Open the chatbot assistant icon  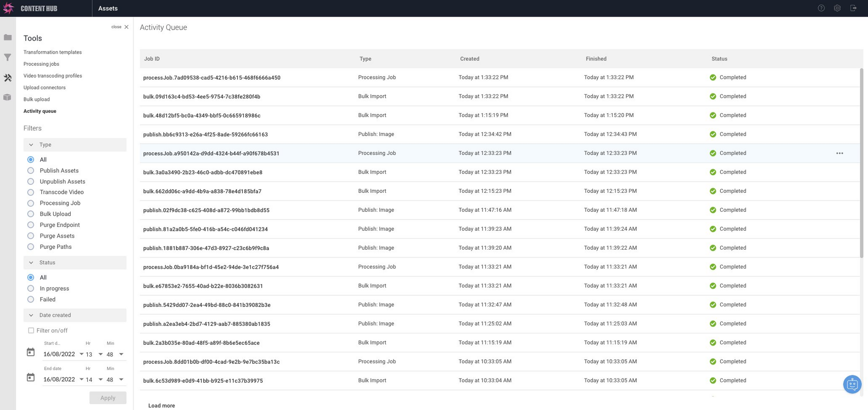pyautogui.click(x=852, y=385)
